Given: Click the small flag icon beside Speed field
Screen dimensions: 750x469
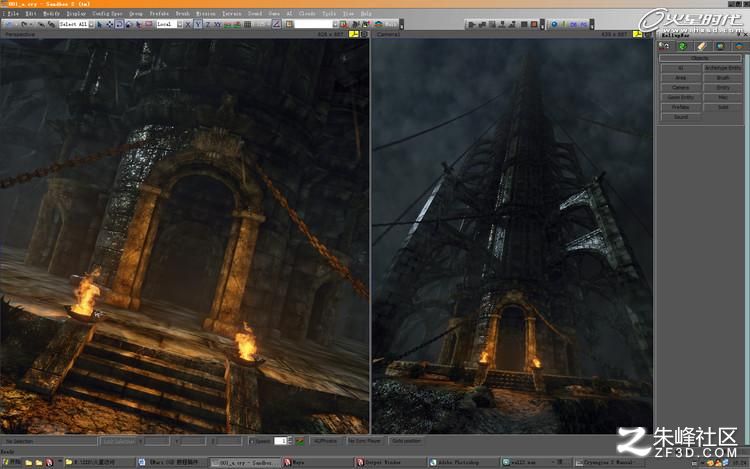Looking at the screenshot, I should coord(300,441).
